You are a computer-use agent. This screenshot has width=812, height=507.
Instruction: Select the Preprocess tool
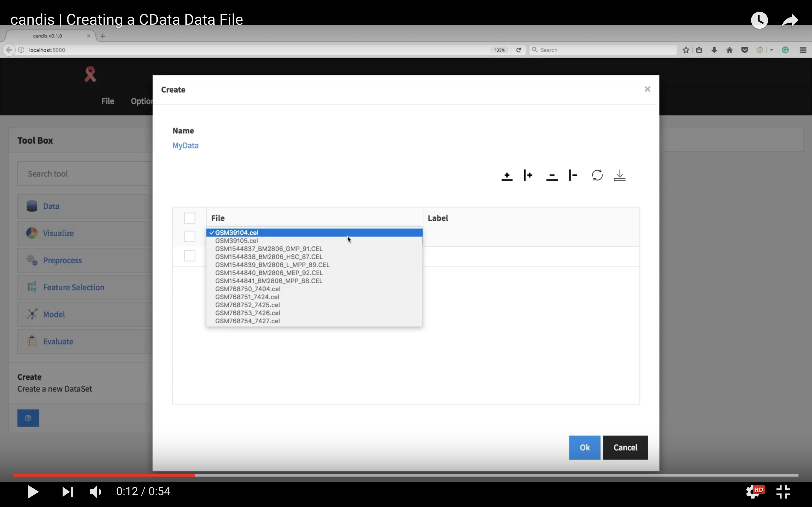click(63, 261)
